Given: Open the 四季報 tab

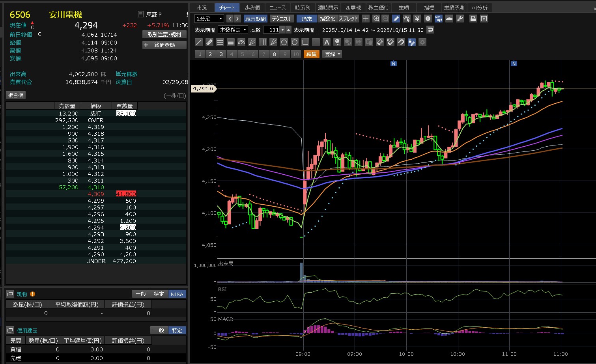Looking at the screenshot, I should click(353, 7).
